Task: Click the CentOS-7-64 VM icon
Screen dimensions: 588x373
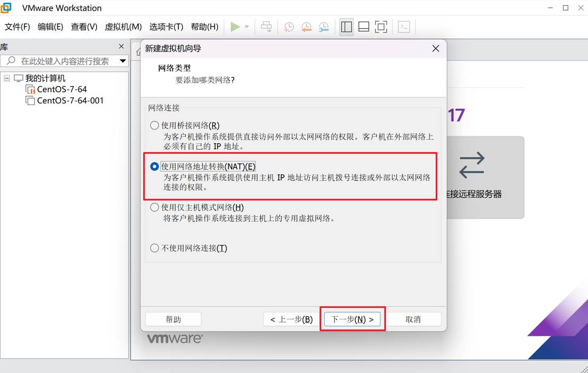Action: coord(30,89)
